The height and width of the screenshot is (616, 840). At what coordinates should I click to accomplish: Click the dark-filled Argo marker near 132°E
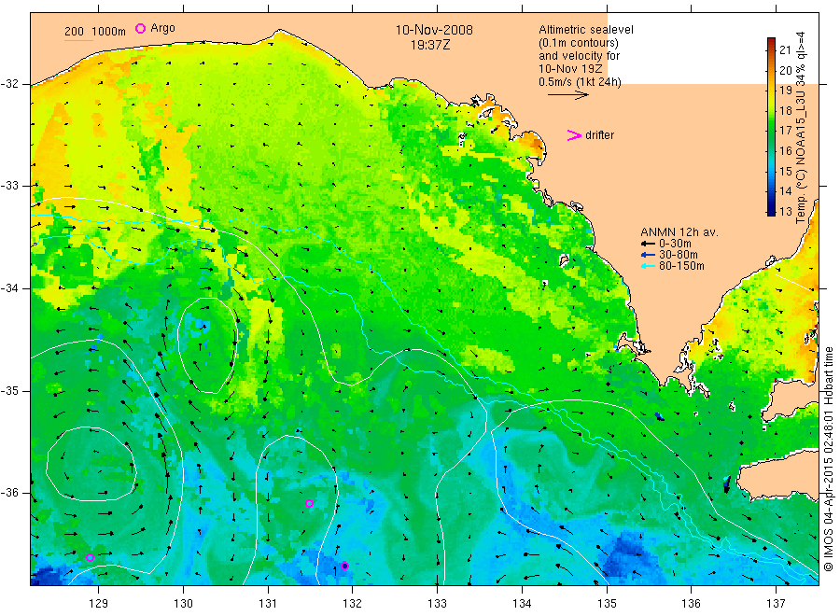(344, 567)
